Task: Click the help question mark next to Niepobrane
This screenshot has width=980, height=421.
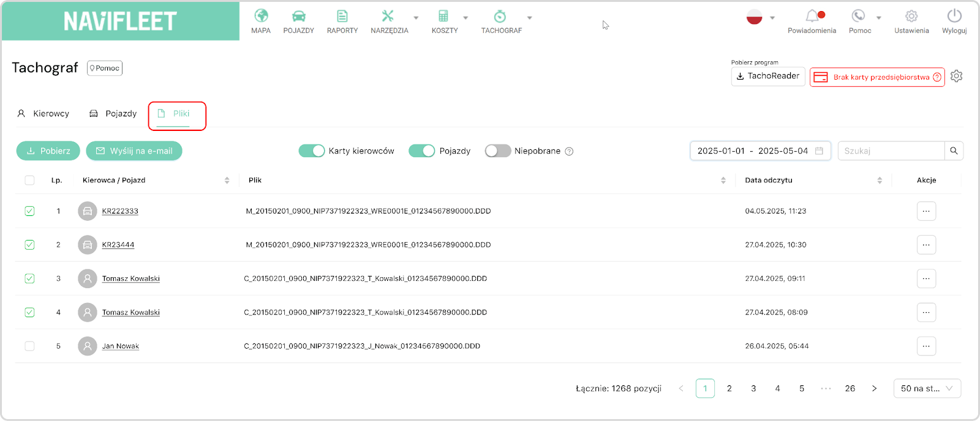Action: (569, 151)
